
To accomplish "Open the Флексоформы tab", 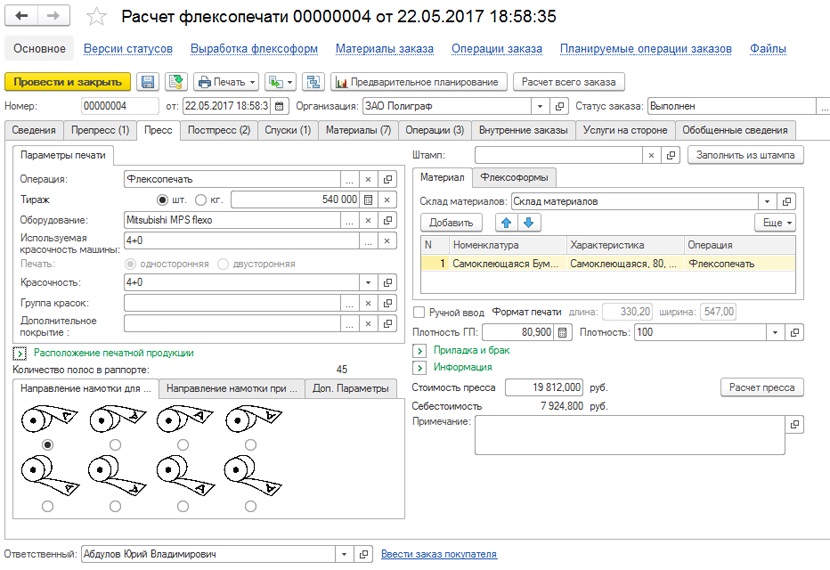I will [514, 178].
